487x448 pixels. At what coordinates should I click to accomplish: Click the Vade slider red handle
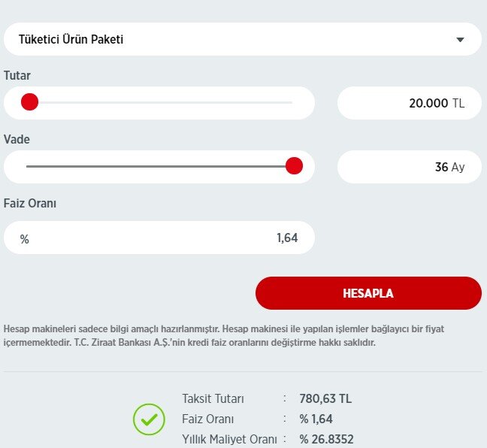pyautogui.click(x=294, y=166)
